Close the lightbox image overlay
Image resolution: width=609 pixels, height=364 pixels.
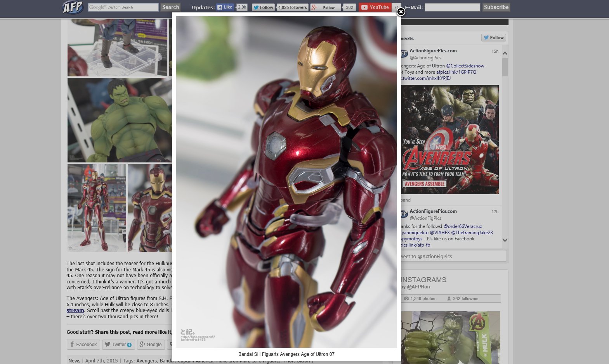(401, 12)
